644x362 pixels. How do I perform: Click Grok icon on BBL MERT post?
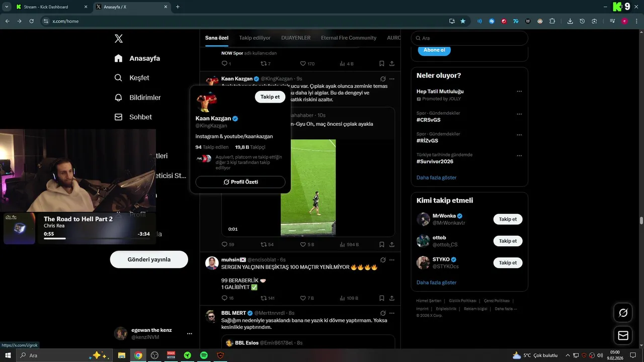point(383,313)
